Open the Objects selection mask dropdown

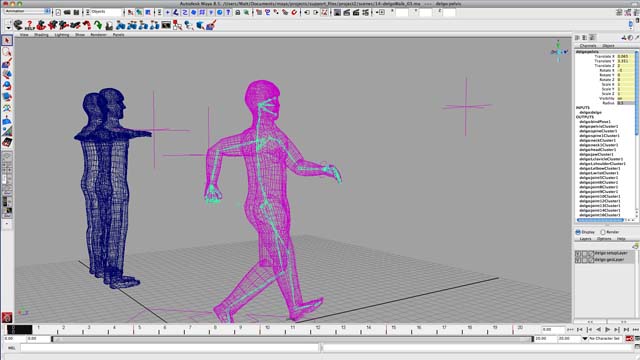pos(104,12)
